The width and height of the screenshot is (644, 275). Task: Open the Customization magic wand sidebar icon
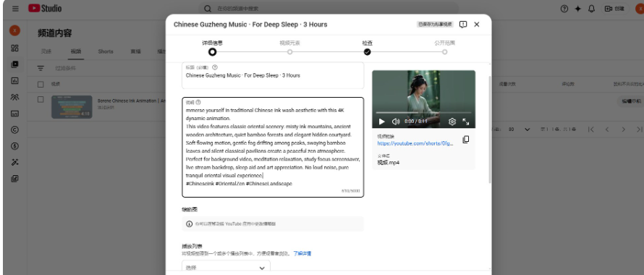14,162
